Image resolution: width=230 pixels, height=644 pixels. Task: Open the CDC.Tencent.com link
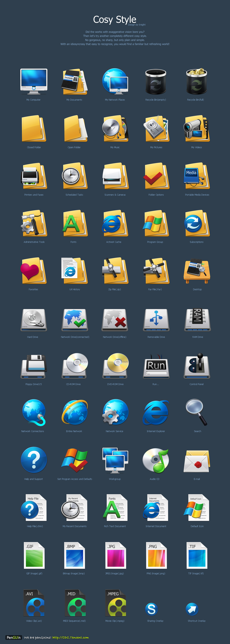coord(71,637)
